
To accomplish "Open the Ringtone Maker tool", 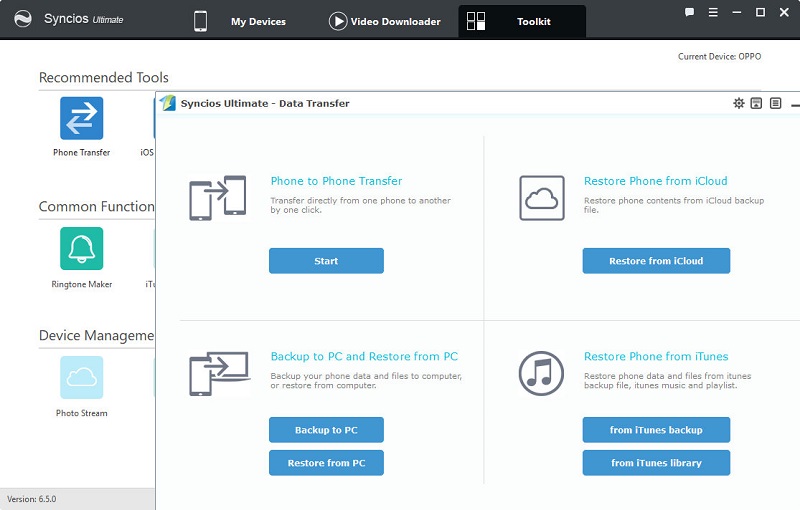I will tap(82, 248).
